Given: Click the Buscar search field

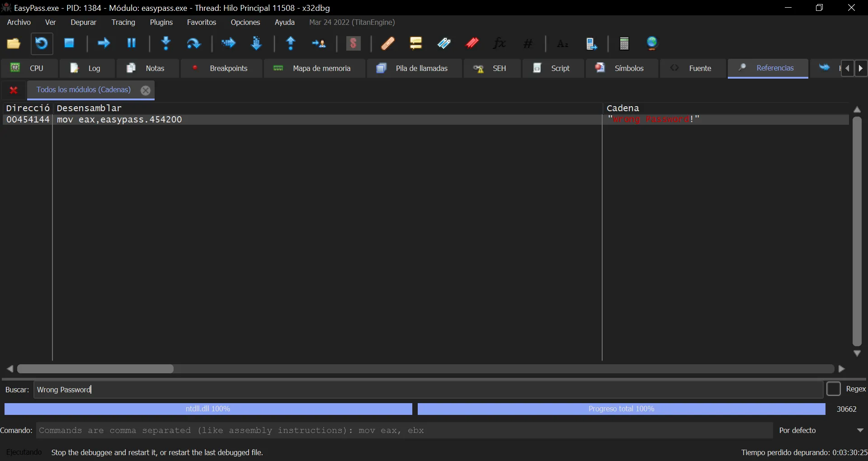Looking at the screenshot, I should 428,390.
